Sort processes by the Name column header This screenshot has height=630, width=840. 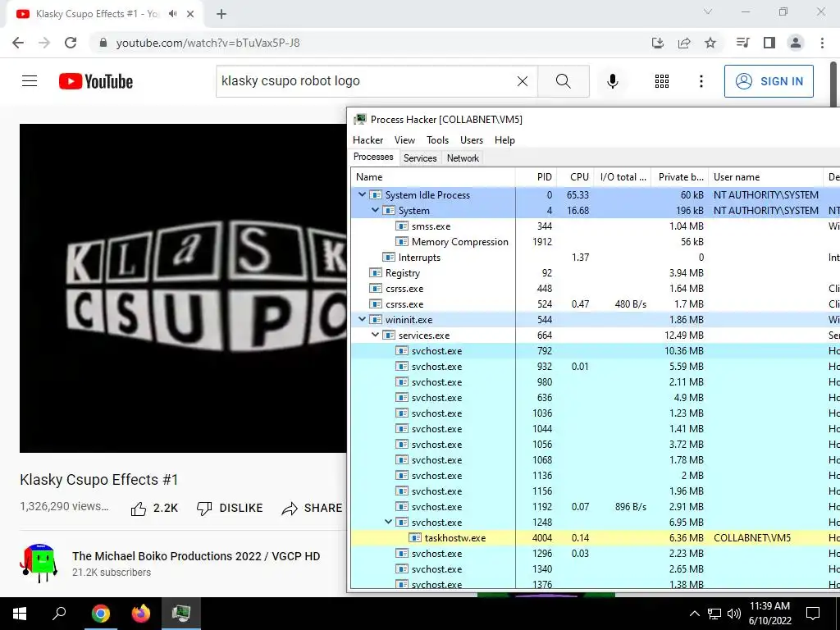click(433, 177)
